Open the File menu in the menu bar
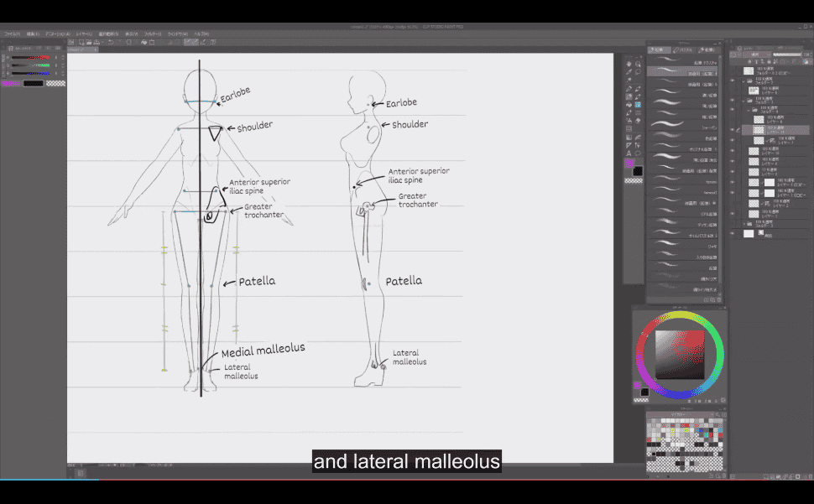 click(x=11, y=34)
